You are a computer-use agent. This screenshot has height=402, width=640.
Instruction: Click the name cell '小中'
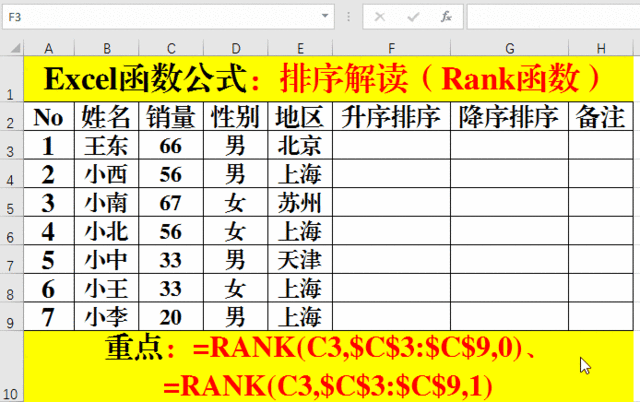[x=107, y=260]
